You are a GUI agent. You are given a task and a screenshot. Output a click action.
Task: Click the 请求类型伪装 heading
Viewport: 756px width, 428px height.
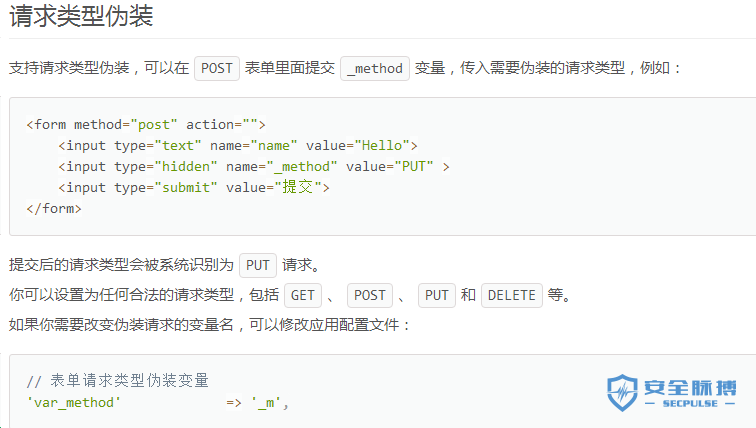pyautogui.click(x=81, y=16)
